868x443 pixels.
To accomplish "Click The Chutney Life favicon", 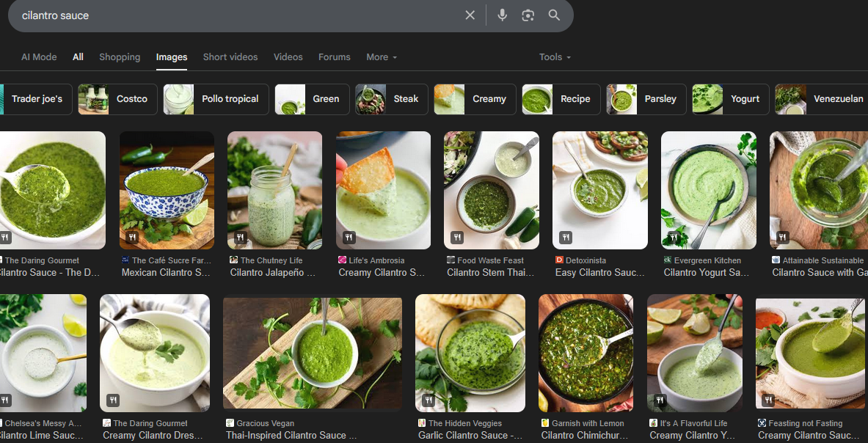I will (233, 260).
